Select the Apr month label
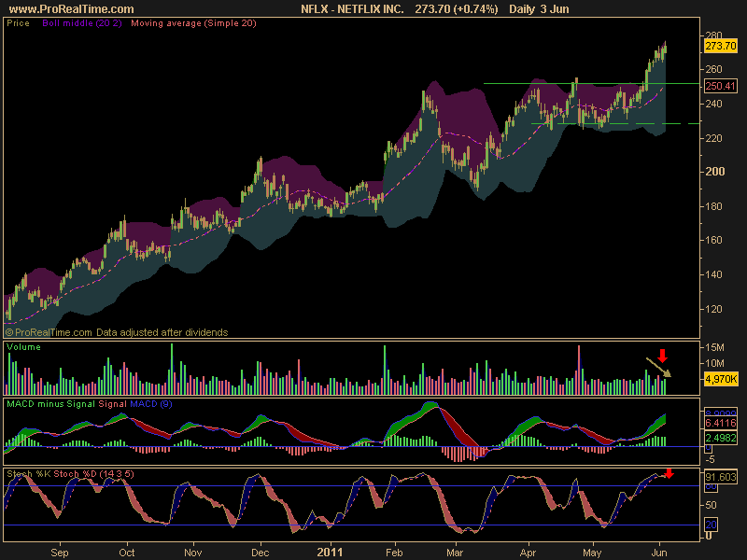The height and width of the screenshot is (560, 747). (x=528, y=553)
